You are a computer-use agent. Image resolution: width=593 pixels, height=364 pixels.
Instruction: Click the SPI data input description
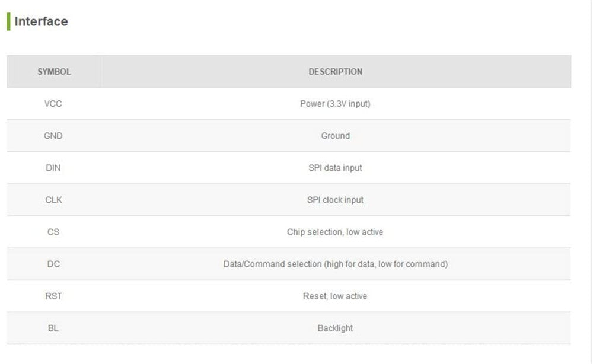click(335, 168)
